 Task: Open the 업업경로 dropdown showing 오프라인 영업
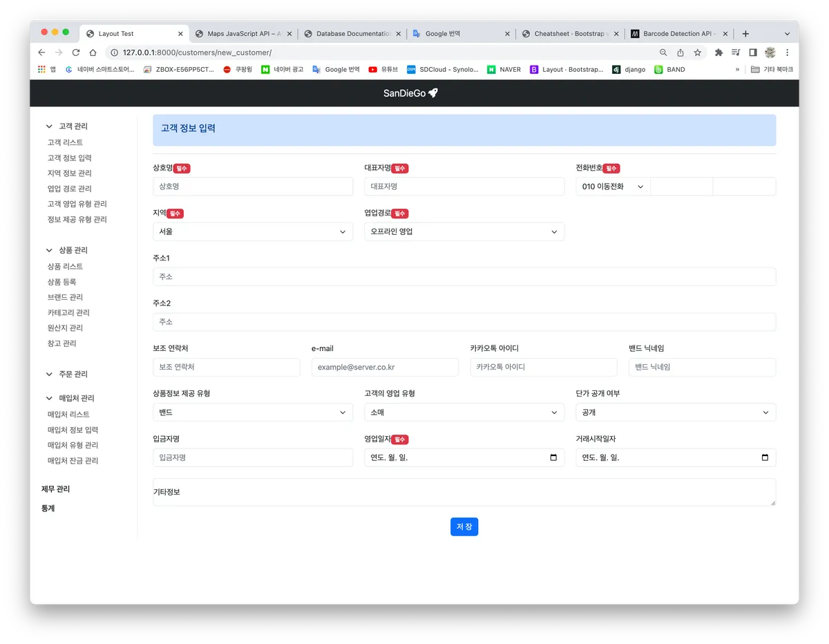pyautogui.click(x=464, y=231)
